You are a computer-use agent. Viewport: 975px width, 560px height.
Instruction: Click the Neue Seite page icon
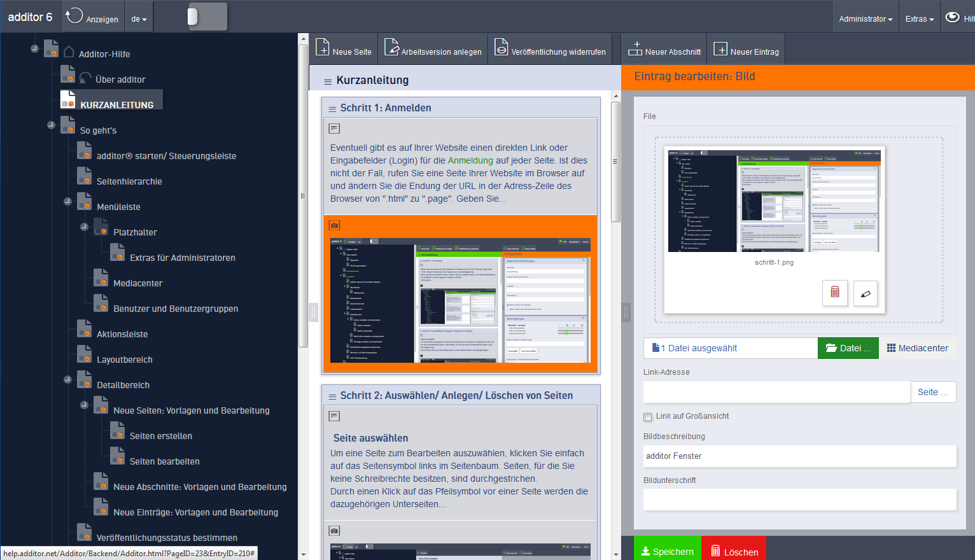pos(323,47)
